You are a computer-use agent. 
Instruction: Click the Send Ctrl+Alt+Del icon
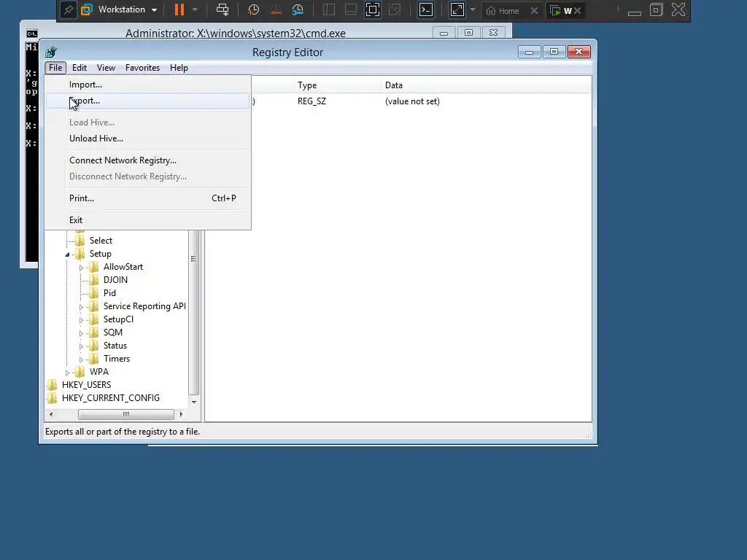[222, 10]
